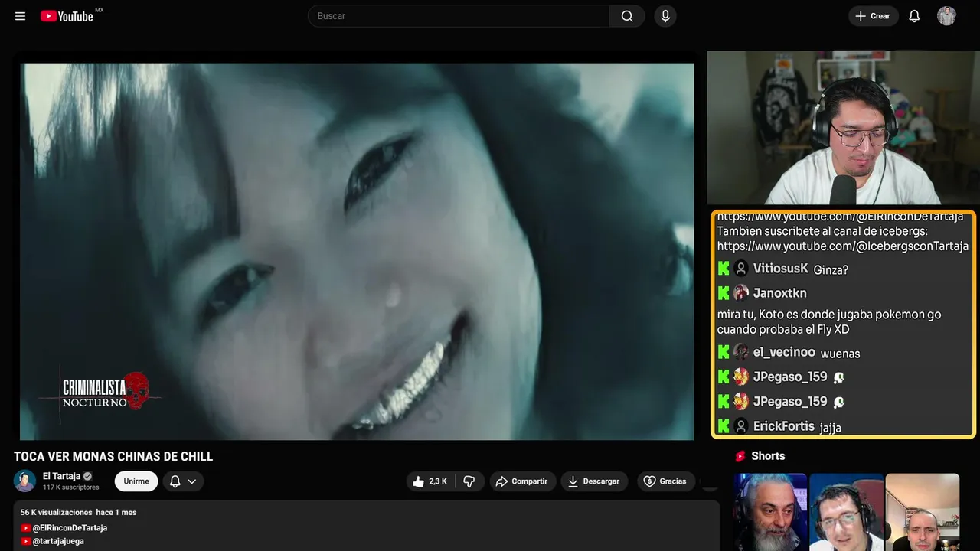Screen dimensions: 980x551
Task: Click the "jajja" chat message
Action: pyautogui.click(x=830, y=428)
